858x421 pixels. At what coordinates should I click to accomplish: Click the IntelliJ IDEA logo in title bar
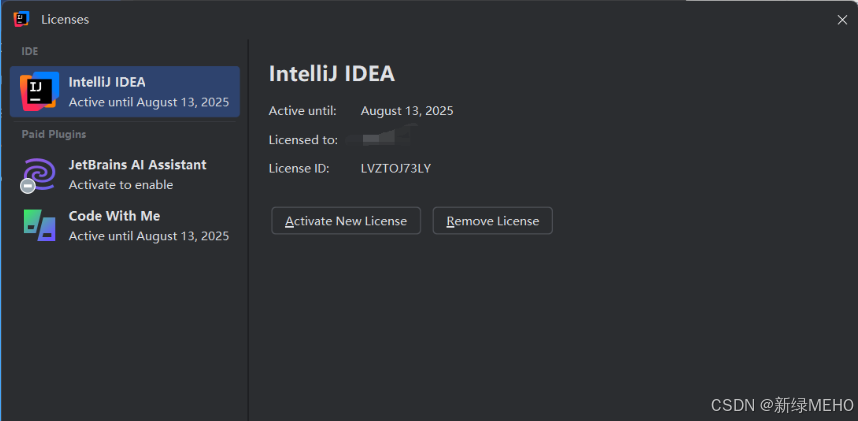(21, 20)
